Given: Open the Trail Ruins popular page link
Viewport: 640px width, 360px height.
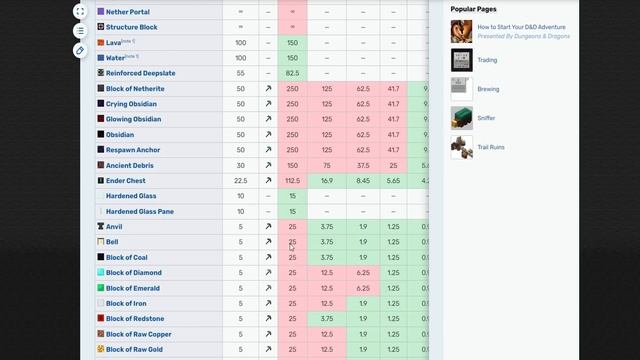Looking at the screenshot, I should (491, 147).
